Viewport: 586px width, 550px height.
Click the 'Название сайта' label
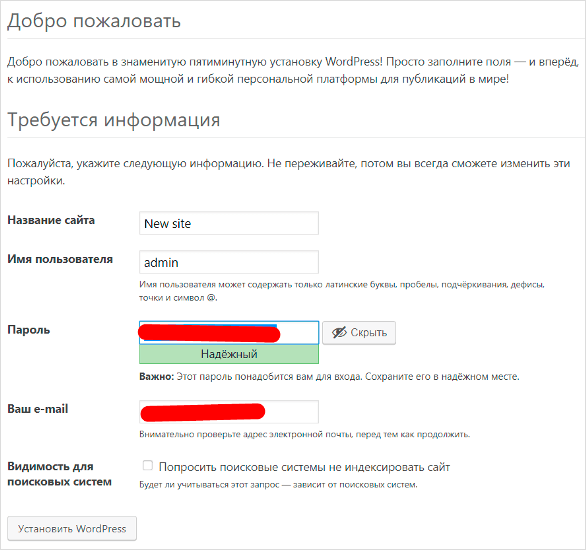click(x=51, y=220)
